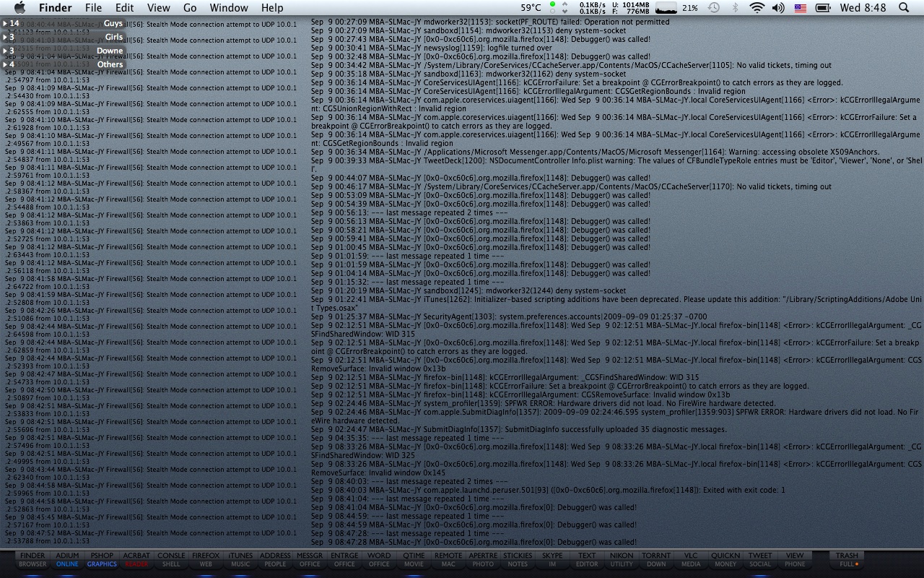Launch Adium from the dock

pos(67,560)
